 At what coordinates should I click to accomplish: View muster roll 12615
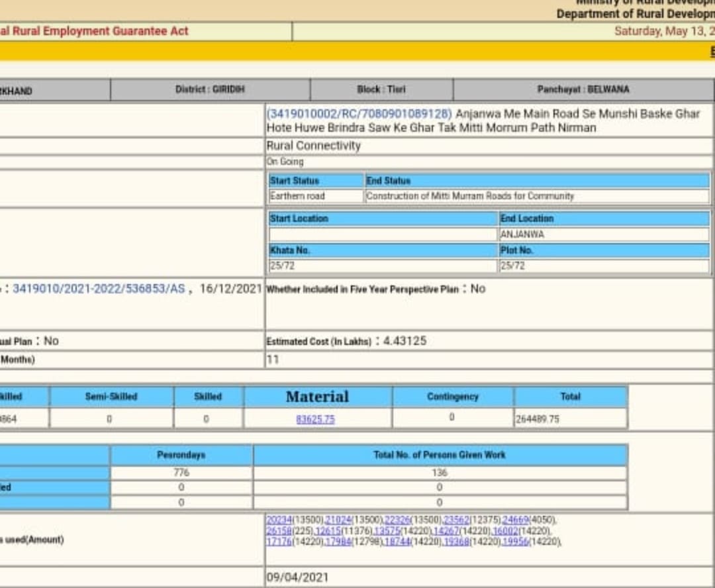coord(328,531)
